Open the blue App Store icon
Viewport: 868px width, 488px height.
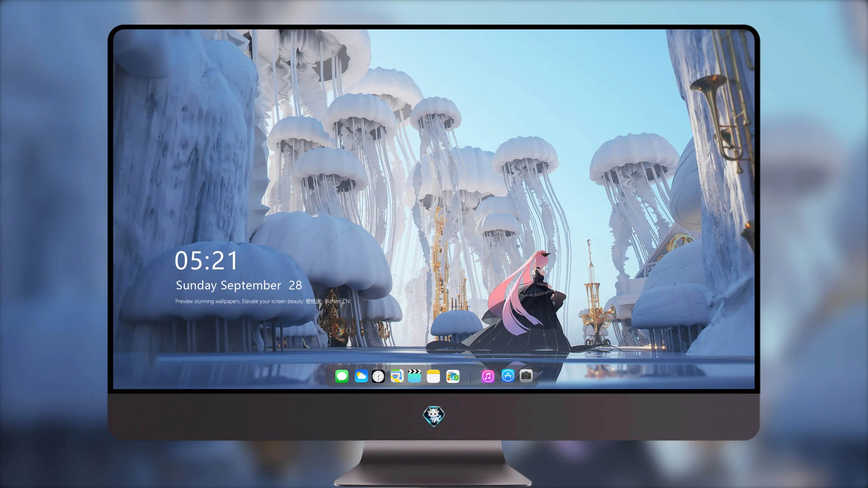pos(508,375)
